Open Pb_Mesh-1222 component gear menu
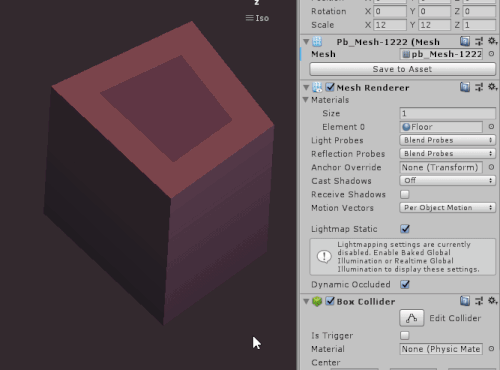The width and height of the screenshot is (500, 370). click(x=492, y=41)
